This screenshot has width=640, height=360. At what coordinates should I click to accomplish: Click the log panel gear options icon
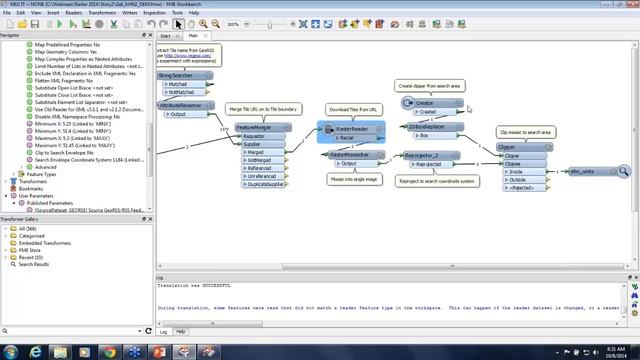coord(635,313)
